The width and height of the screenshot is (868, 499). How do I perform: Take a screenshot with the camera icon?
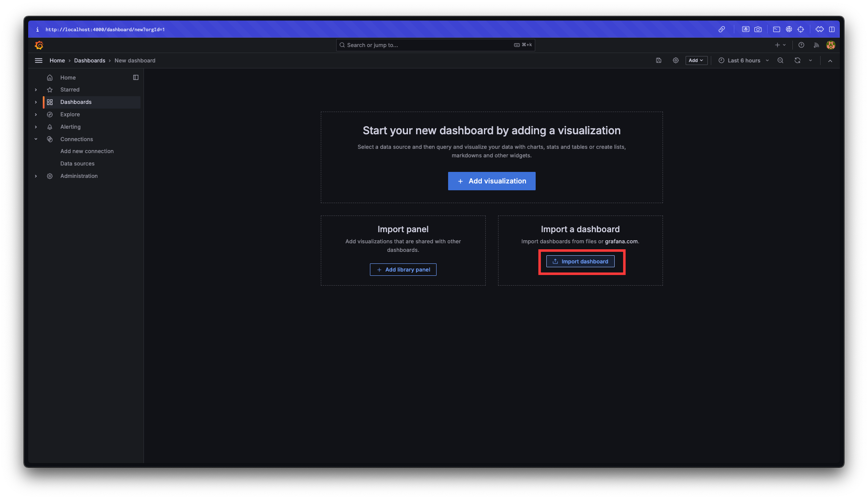(x=758, y=29)
